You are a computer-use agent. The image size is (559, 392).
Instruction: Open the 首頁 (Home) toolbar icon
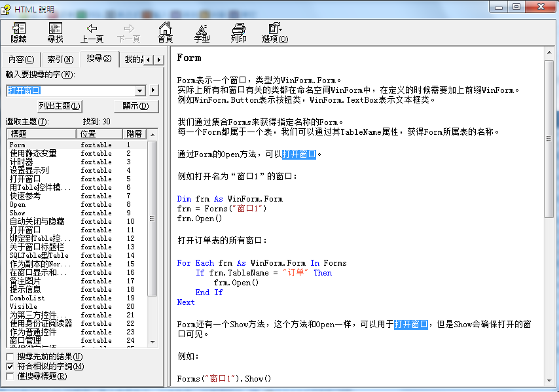[x=166, y=29]
